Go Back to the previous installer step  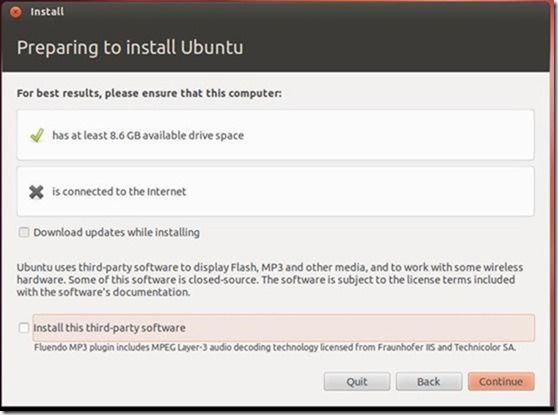tap(429, 382)
